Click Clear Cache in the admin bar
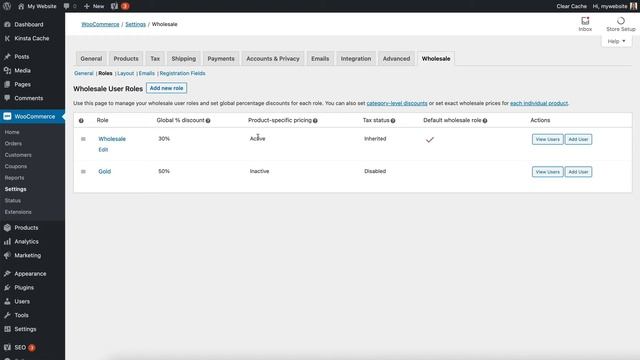This screenshot has height=360, width=640. point(571,6)
